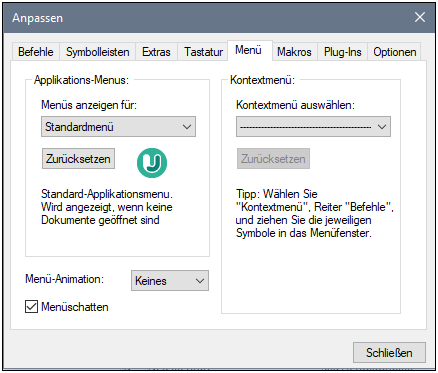This screenshot has height=373, width=438.
Task: Expand the Kontextmenü auswählen dropdown
Action: click(313, 127)
